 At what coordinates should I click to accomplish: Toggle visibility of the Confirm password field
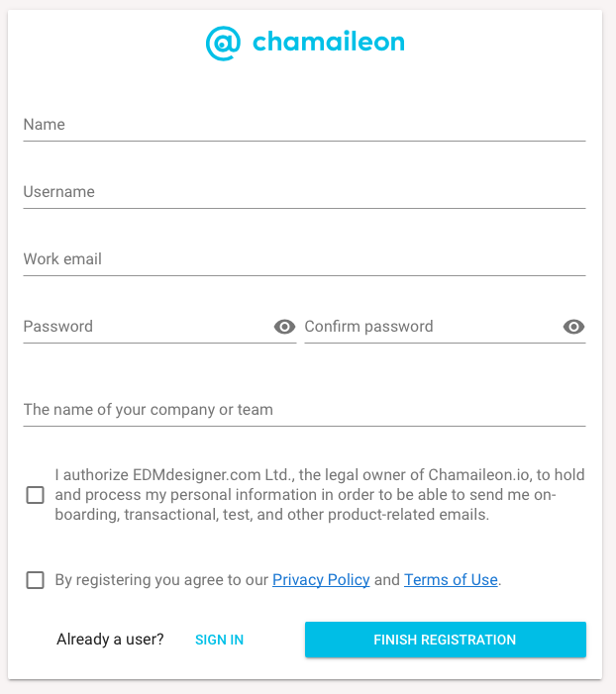[573, 327]
